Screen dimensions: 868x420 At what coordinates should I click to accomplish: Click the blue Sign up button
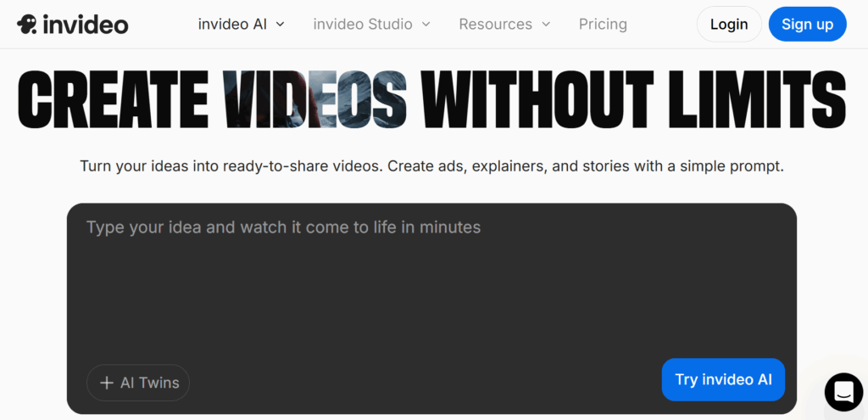(x=807, y=25)
